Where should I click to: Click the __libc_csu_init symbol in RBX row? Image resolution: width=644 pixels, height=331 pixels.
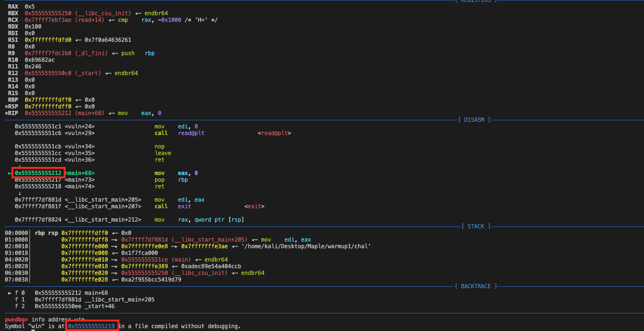point(98,13)
